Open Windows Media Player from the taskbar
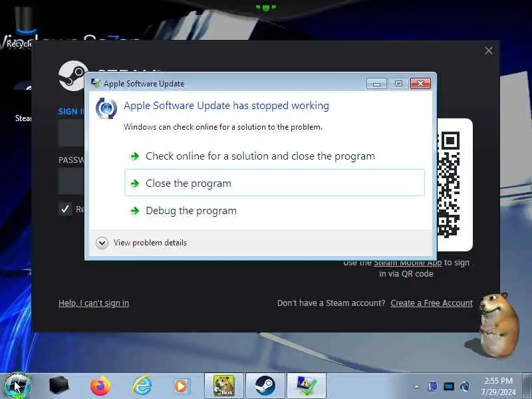 [x=182, y=386]
